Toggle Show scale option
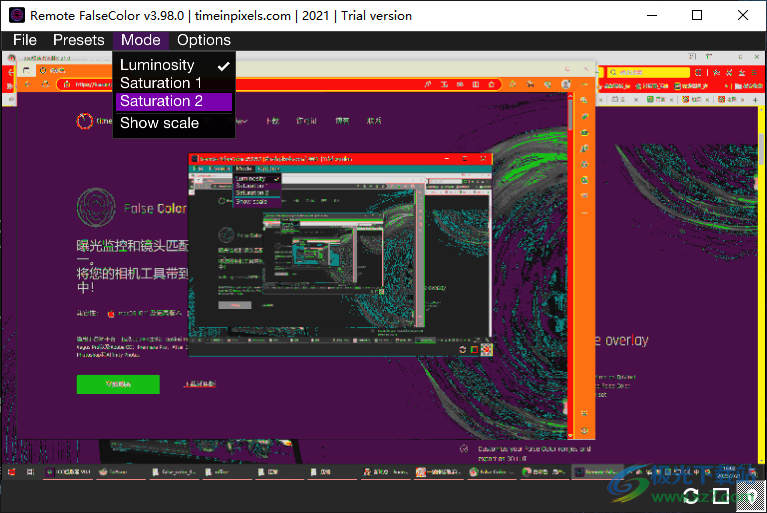 pyautogui.click(x=174, y=123)
